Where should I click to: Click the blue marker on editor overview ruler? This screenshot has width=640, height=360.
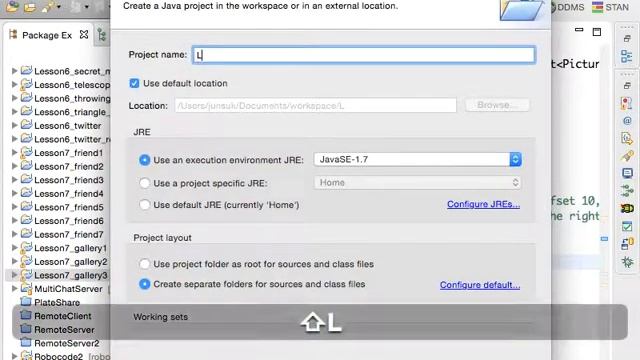pos(604,239)
